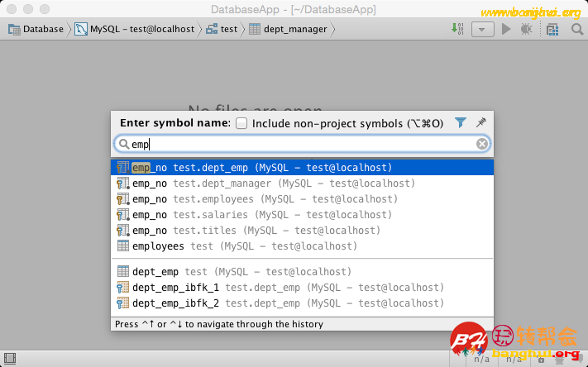The height and width of the screenshot is (367, 588).
Task: Open the Project Structure icon
Action: pos(552,29)
